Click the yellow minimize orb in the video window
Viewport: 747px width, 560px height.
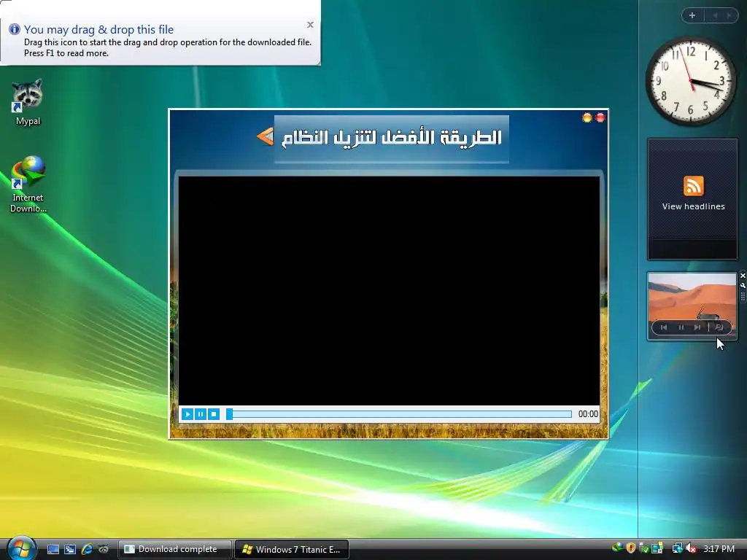(587, 117)
